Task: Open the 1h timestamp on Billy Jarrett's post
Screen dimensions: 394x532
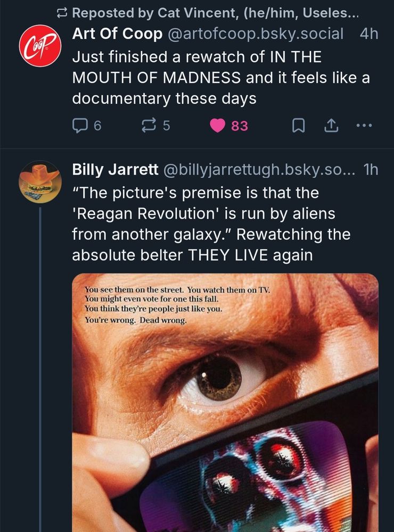Action: pos(370,169)
